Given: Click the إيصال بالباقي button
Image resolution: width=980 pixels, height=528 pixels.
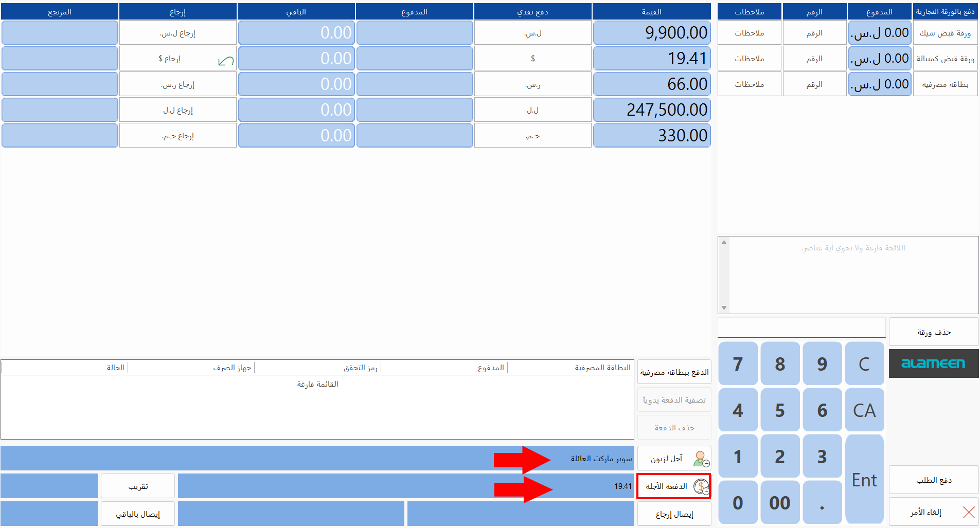Looking at the screenshot, I should click(138, 514).
